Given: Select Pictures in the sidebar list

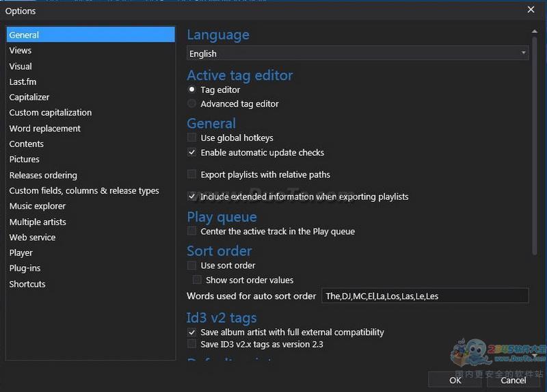Looking at the screenshot, I should coord(91,159).
